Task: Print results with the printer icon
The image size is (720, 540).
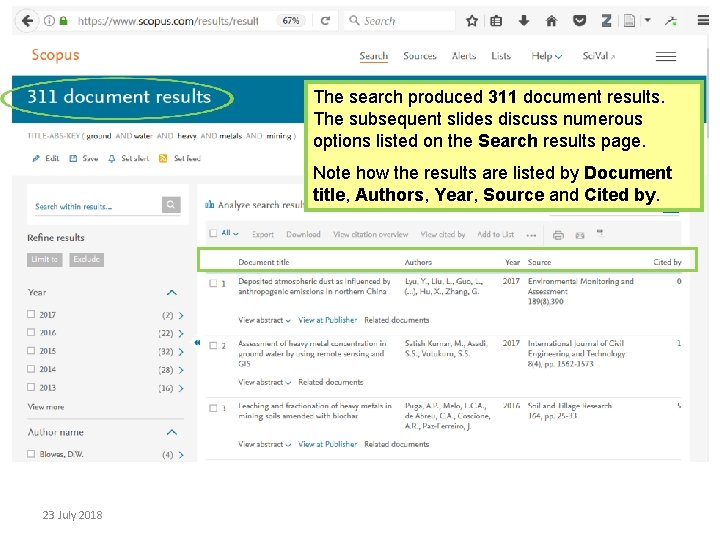Action: pos(558,235)
